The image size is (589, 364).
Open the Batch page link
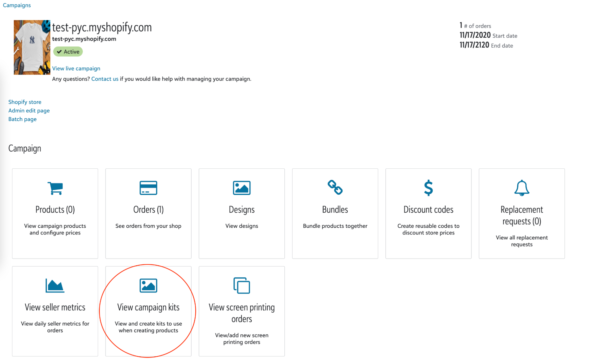(x=22, y=119)
